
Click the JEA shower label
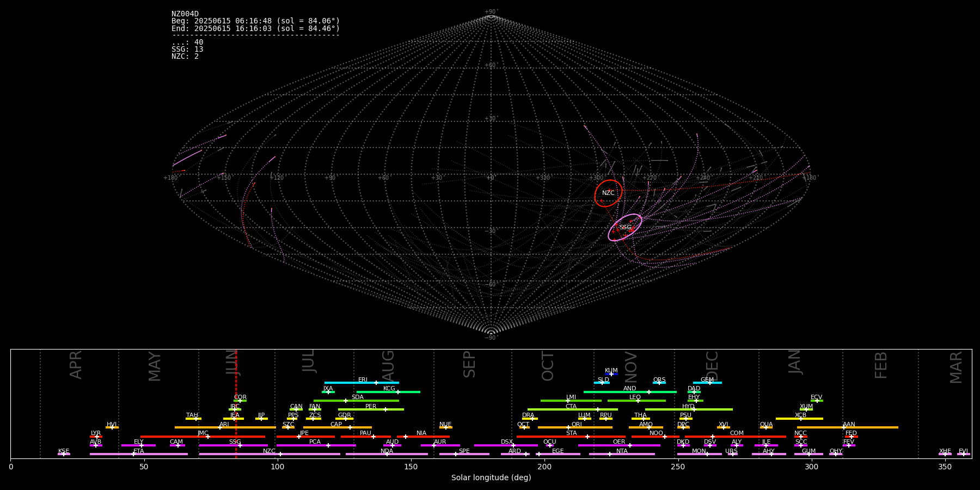(x=235, y=415)
